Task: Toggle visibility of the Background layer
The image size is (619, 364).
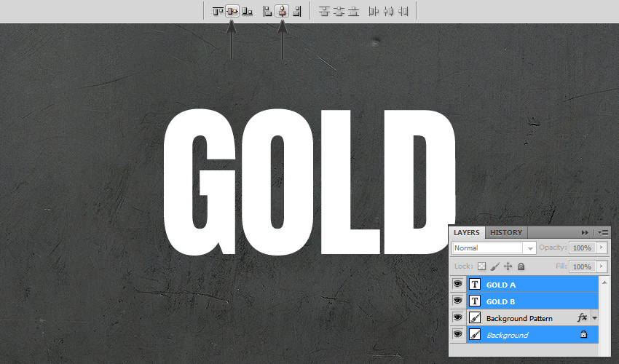Action: (x=457, y=334)
